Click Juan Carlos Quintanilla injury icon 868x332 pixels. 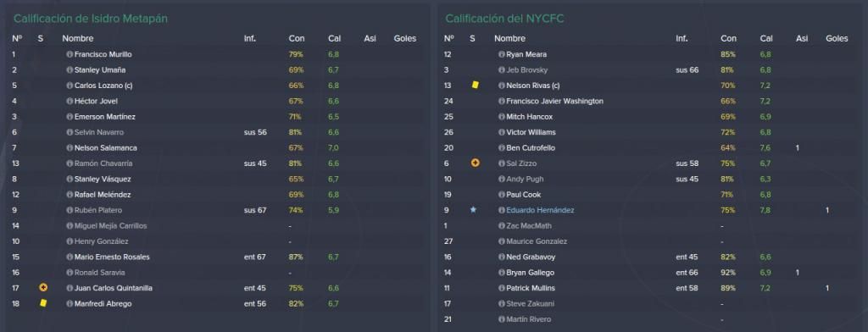43,288
